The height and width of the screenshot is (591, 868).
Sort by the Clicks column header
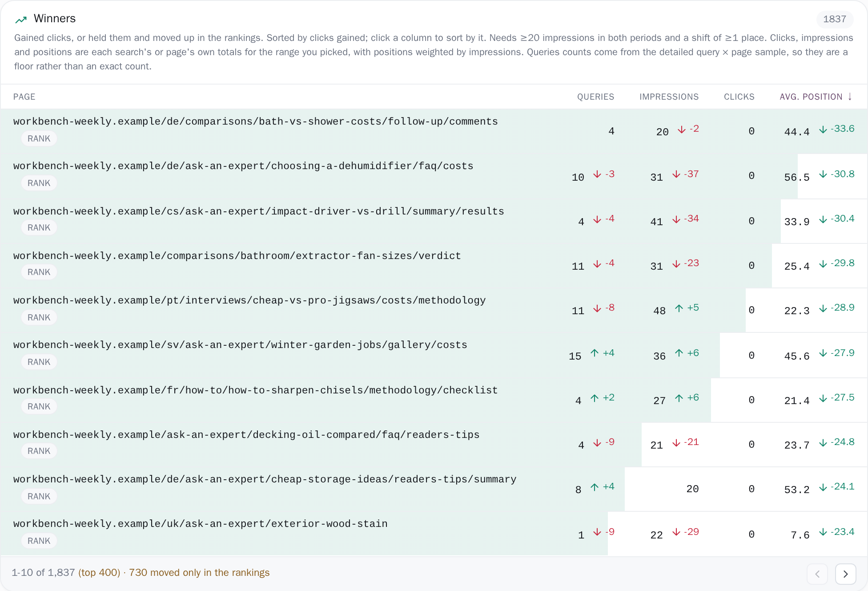coord(739,97)
